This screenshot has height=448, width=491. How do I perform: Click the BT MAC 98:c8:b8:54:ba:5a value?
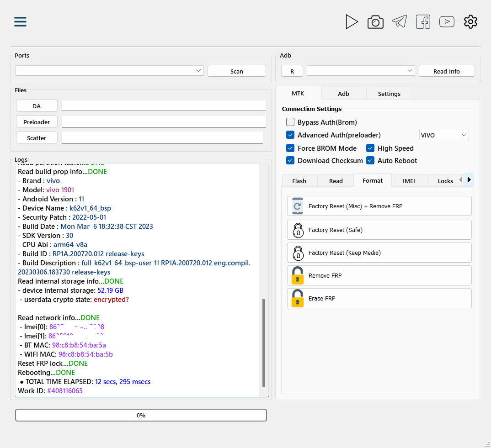point(79,345)
